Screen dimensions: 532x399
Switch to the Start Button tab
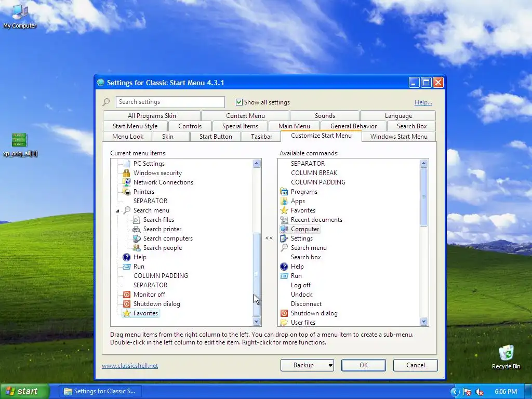(x=216, y=137)
